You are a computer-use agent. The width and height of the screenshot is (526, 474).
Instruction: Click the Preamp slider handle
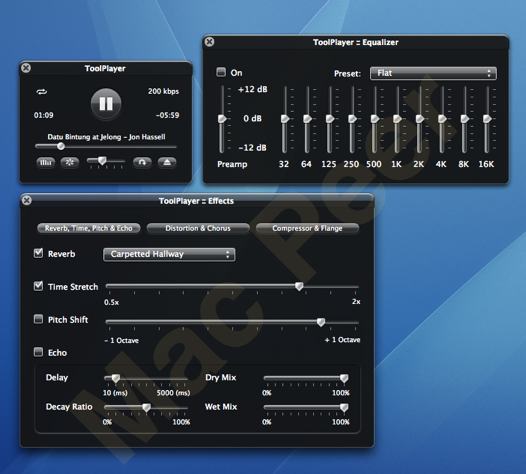tap(222, 119)
